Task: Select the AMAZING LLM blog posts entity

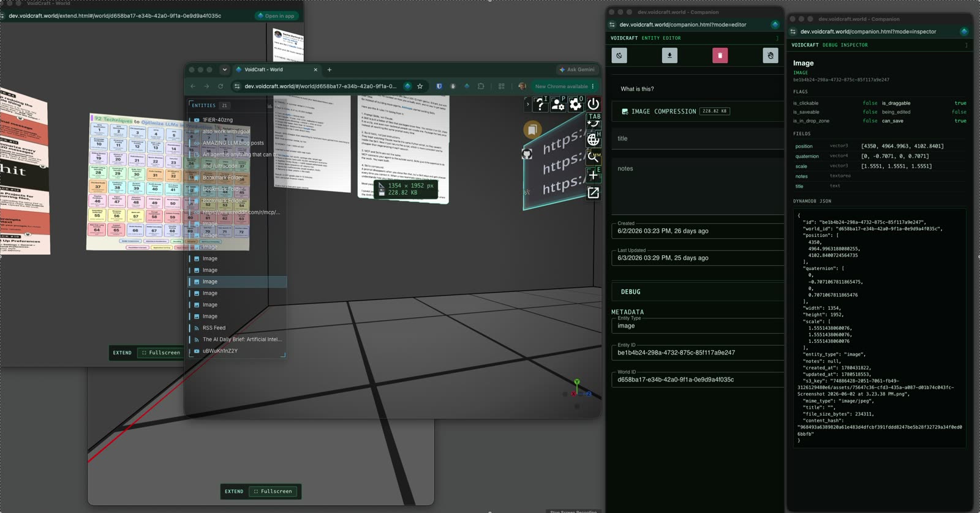Action: tap(238, 143)
